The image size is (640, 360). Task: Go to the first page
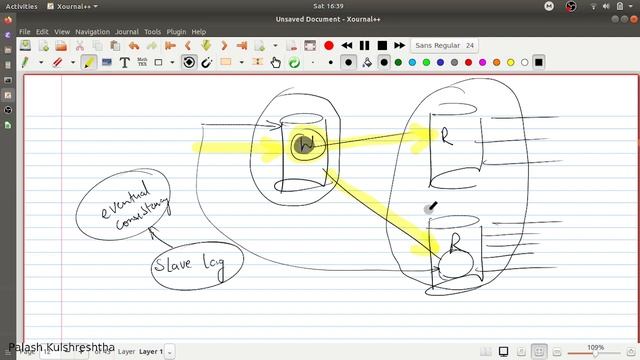pyautogui.click(x=170, y=45)
